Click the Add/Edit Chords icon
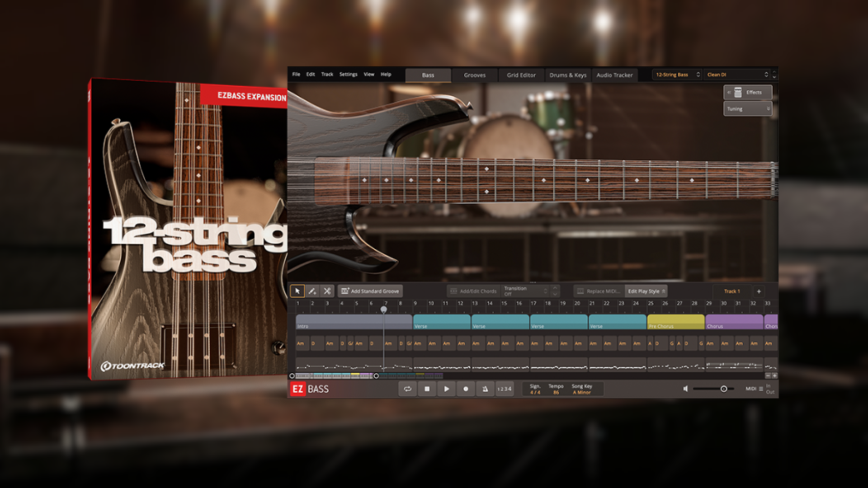868x488 pixels. [453, 291]
